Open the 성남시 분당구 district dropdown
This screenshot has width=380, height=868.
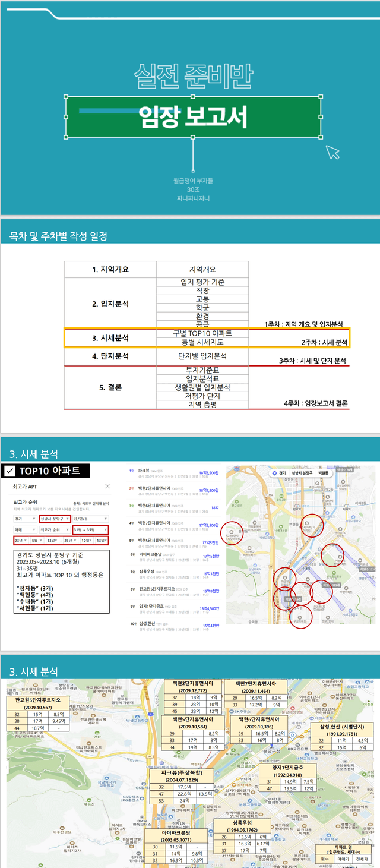coord(55,519)
